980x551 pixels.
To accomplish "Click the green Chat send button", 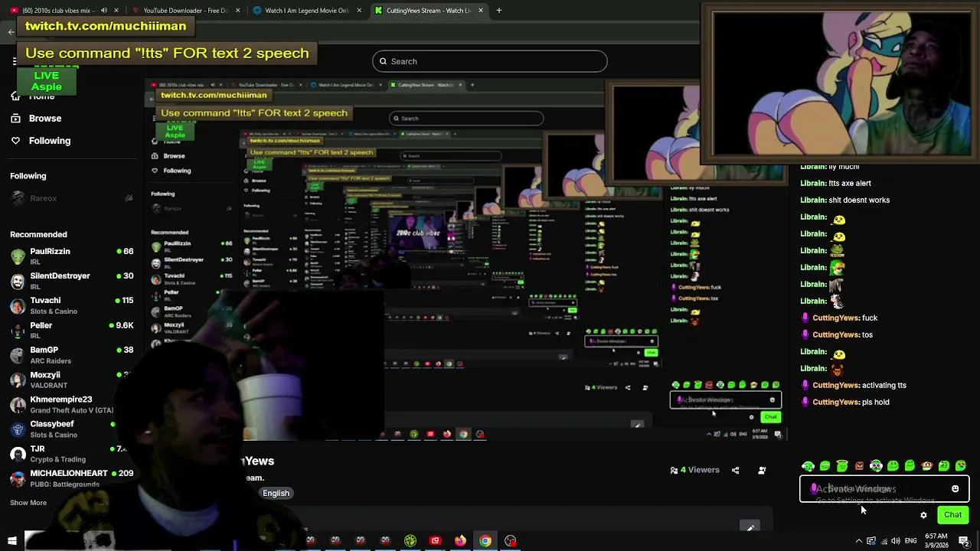I will coord(952,515).
